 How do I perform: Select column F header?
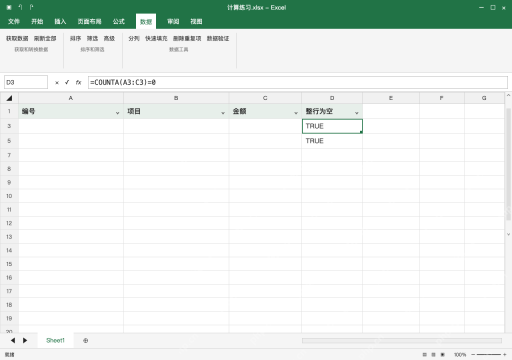point(442,98)
